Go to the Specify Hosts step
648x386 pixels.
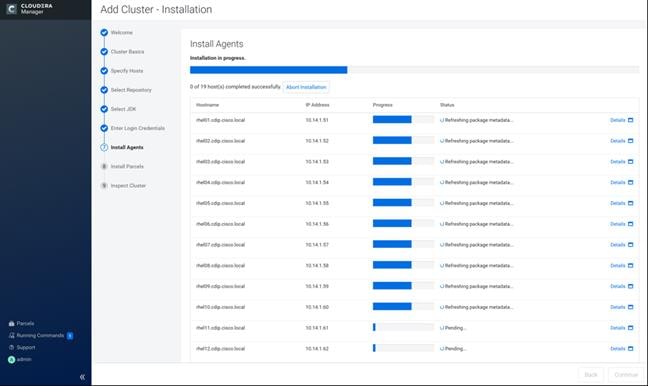122,71
